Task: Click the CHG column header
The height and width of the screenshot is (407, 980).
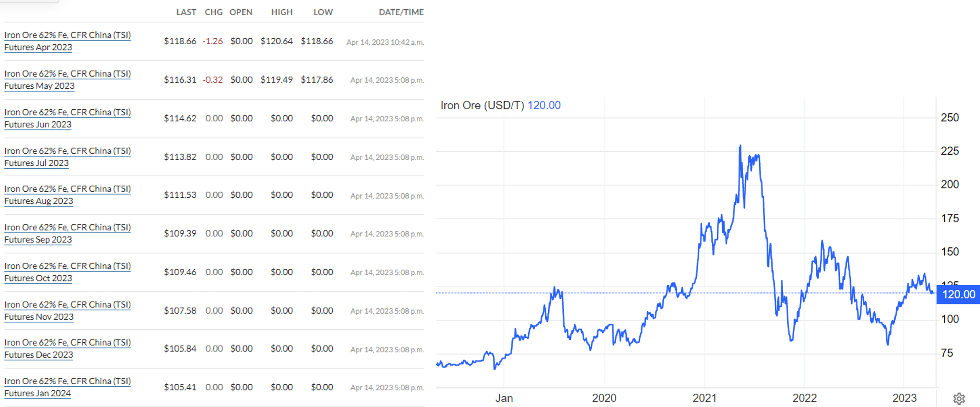Action: pos(213,12)
